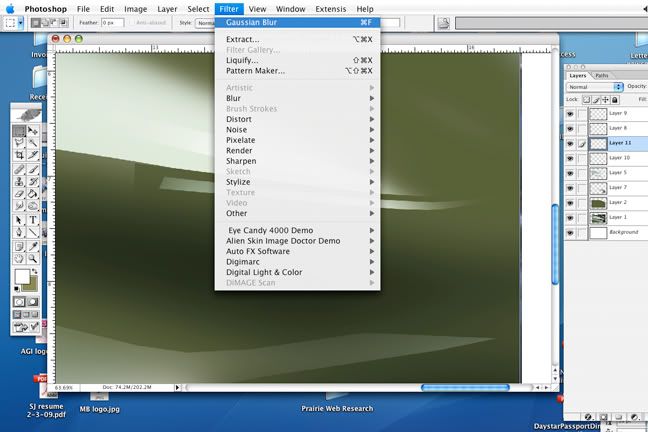
Task: Hide Layer 5 with its eye icon
Action: coord(570,173)
